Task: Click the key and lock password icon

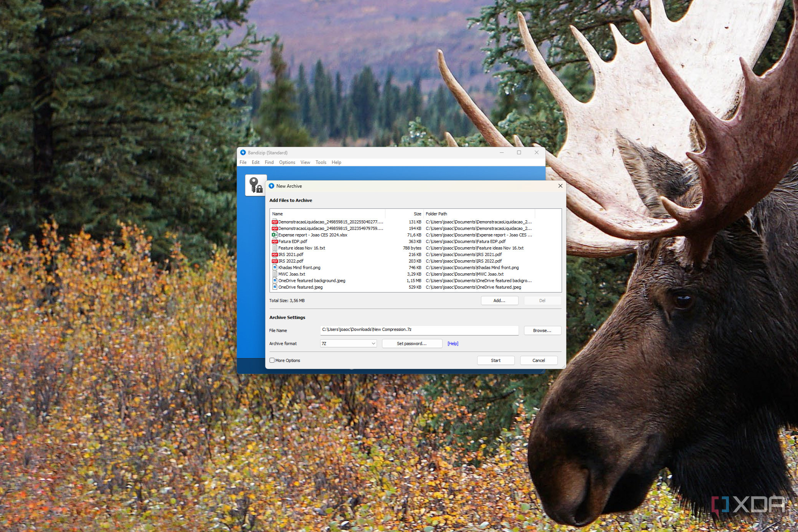Action: click(x=256, y=185)
